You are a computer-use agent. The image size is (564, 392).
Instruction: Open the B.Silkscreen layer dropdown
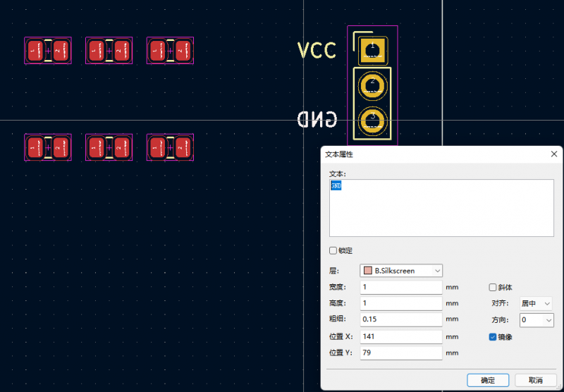point(401,271)
